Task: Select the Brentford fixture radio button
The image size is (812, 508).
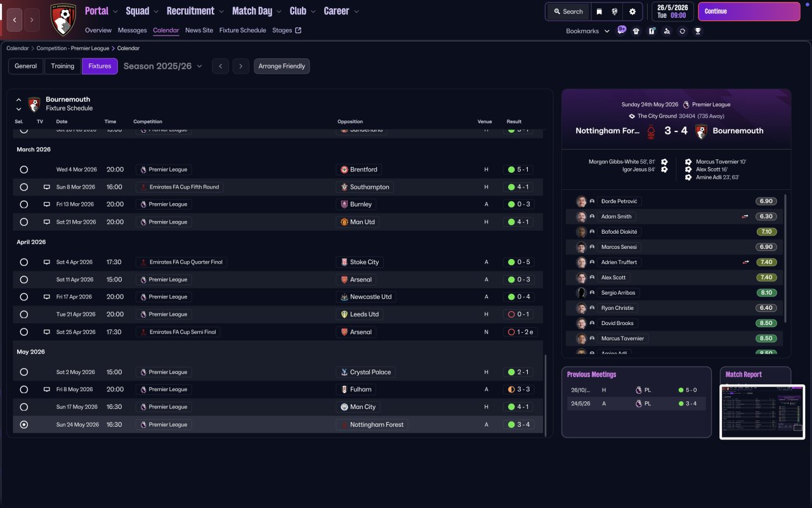Action: coord(24,170)
